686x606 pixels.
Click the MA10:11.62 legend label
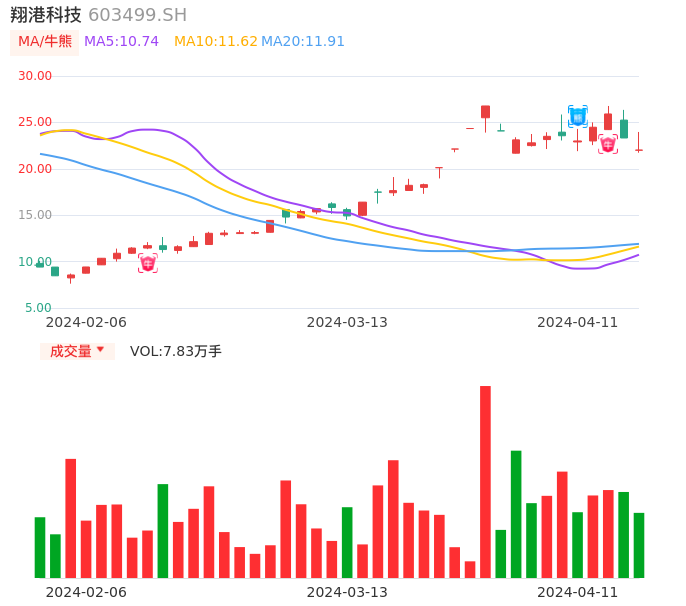(x=216, y=42)
